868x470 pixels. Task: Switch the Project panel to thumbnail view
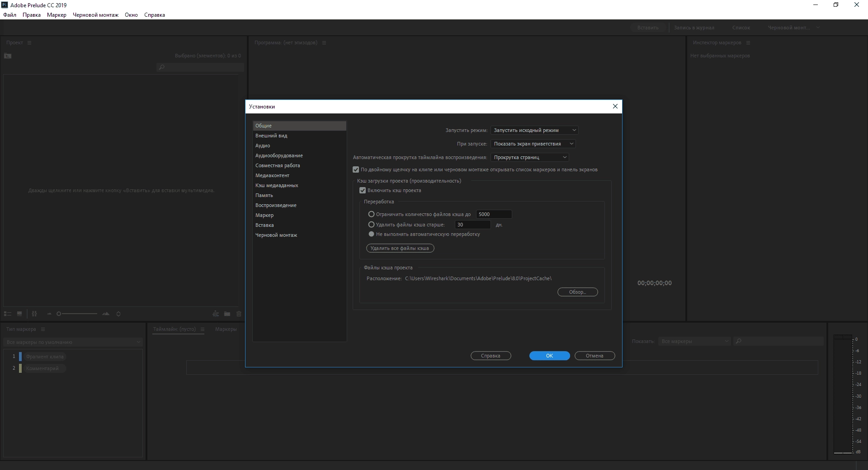click(x=19, y=314)
